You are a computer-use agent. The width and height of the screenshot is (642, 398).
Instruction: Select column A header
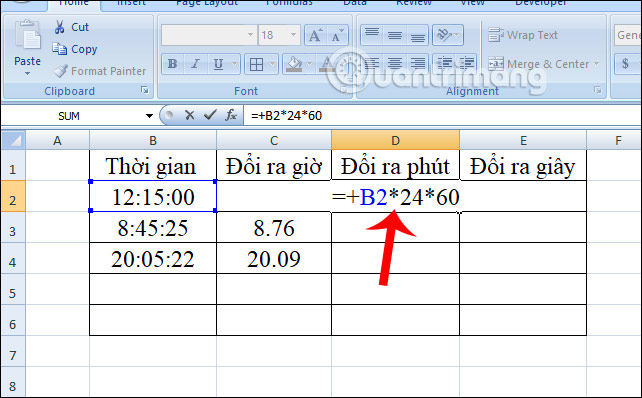coord(57,140)
